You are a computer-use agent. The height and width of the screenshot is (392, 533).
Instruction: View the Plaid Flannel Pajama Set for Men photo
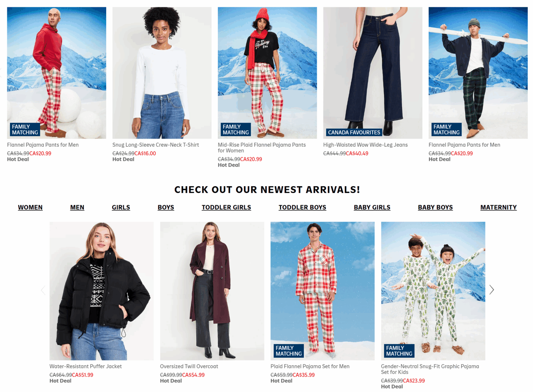[322, 291]
